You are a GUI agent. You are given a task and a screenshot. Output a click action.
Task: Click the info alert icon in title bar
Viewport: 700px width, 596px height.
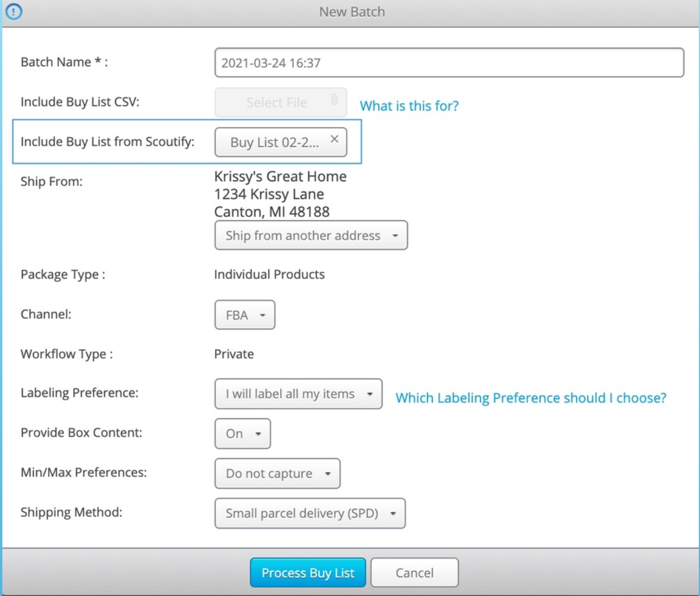[x=14, y=11]
